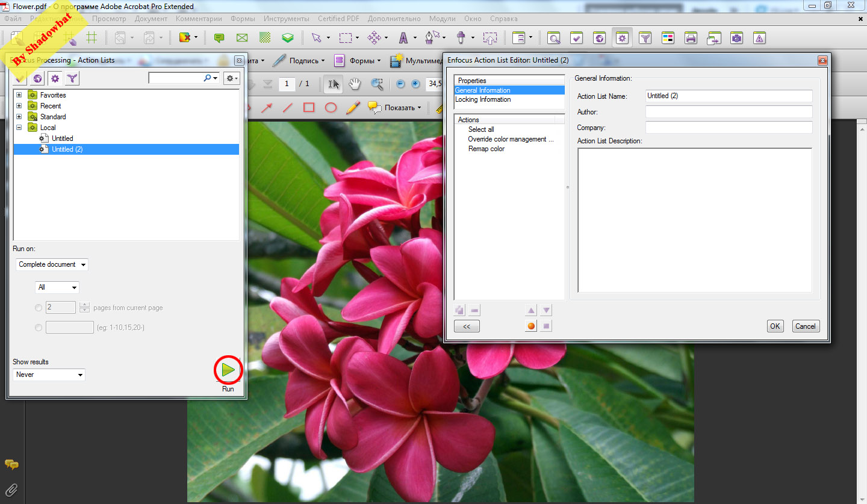Click the camera panel icon in top toolbar
Viewport: 867px width, 504px height.
pyautogui.click(x=736, y=38)
